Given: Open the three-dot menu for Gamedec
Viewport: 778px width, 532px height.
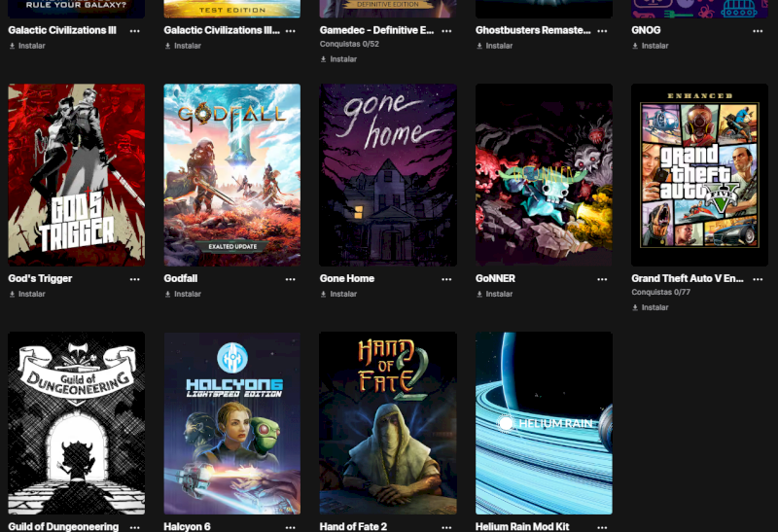Looking at the screenshot, I should pos(446,31).
